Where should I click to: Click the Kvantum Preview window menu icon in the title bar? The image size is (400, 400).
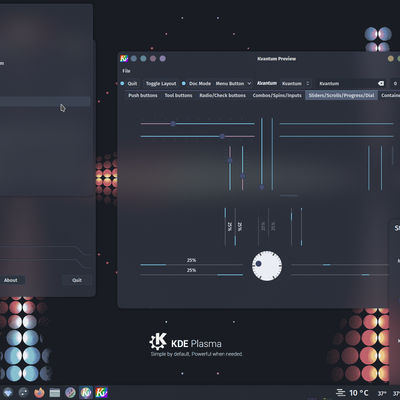tap(124, 59)
